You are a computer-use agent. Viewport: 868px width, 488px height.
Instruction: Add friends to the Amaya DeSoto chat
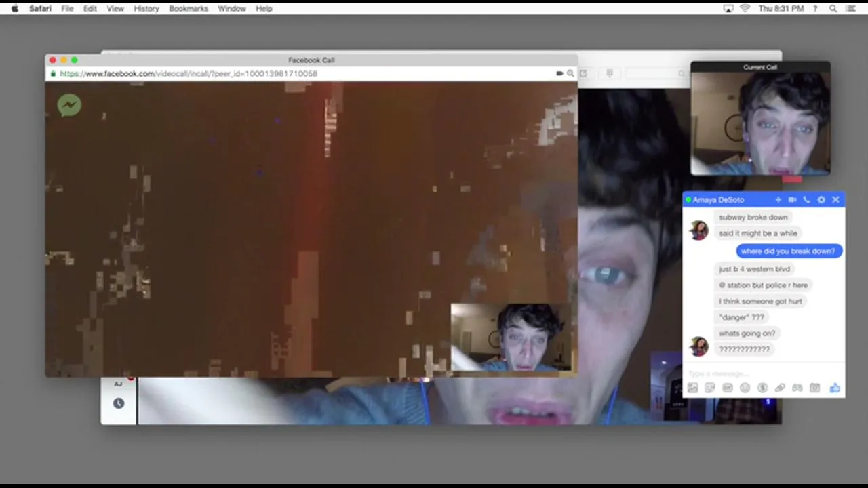(778, 200)
